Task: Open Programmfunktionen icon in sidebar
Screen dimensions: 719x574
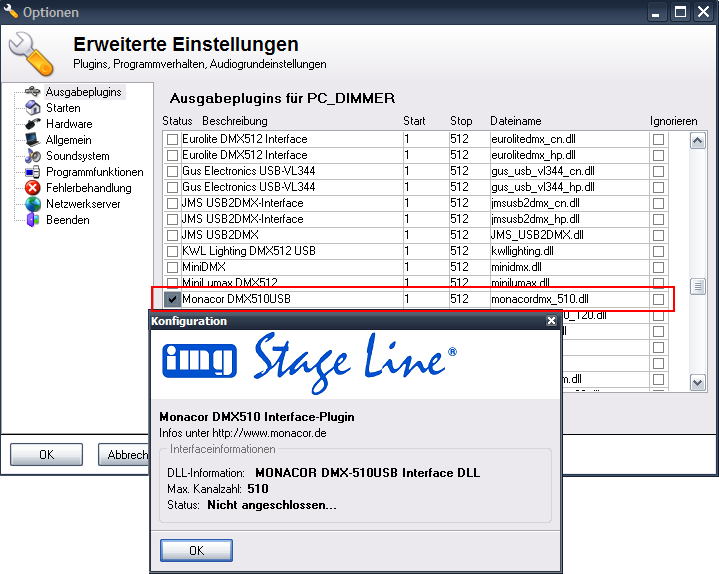Action: click(x=32, y=172)
